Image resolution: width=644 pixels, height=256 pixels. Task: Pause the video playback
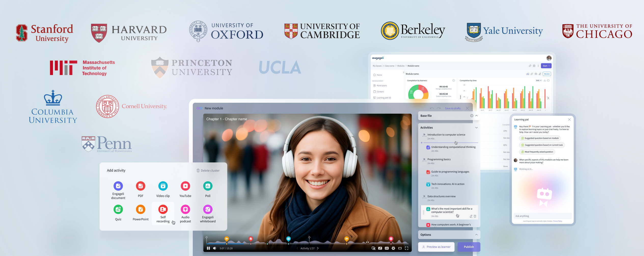point(208,248)
